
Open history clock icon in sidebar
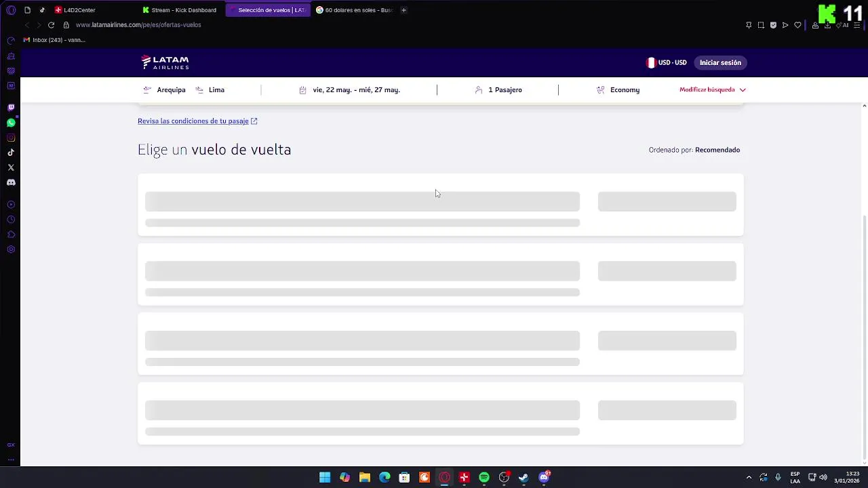[x=11, y=220]
